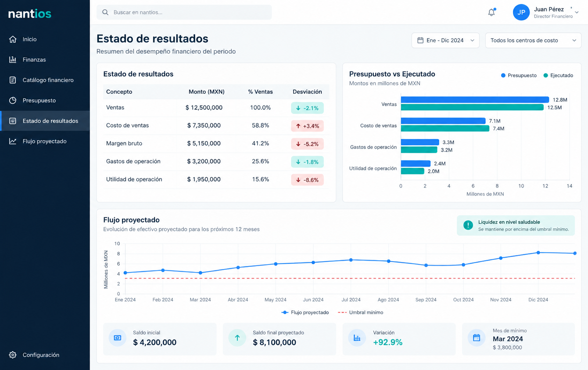Image resolution: width=588 pixels, height=370 pixels.
Task: Toggle Umbral mínimo legend entry
Action: [361, 312]
